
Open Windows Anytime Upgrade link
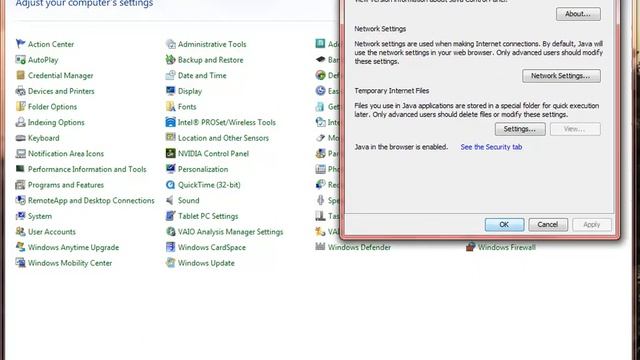coord(73,247)
